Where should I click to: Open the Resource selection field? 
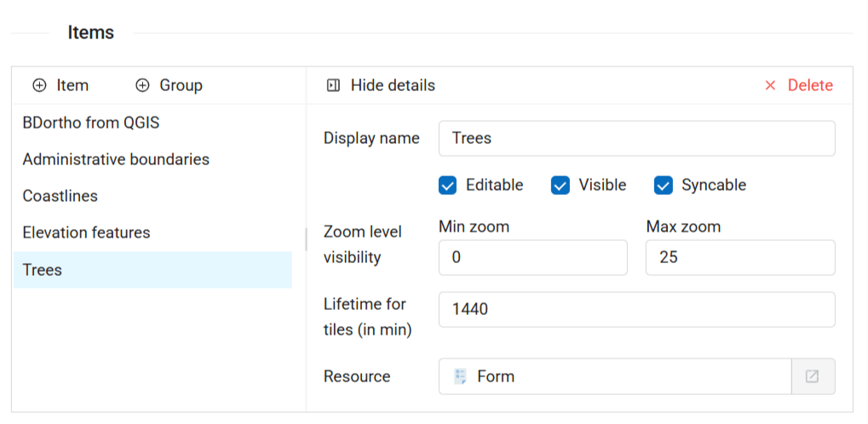click(x=613, y=376)
